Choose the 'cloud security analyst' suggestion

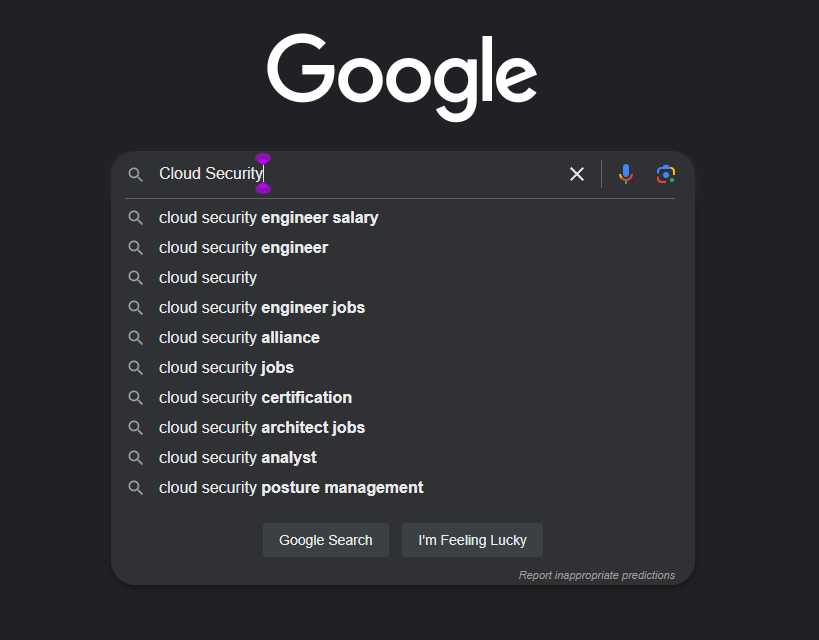(237, 457)
